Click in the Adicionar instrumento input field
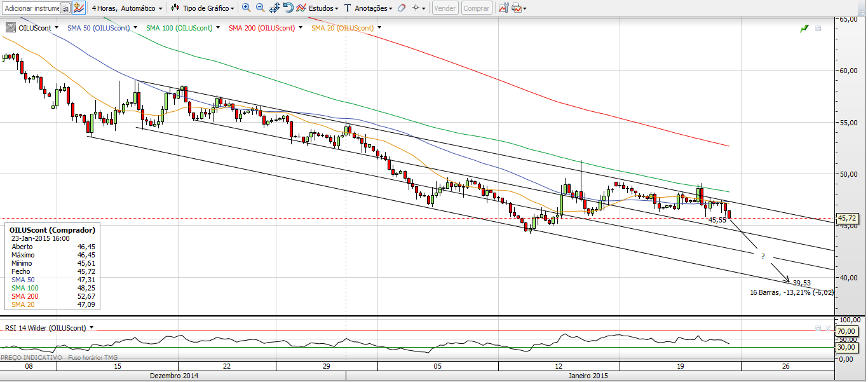This screenshot has width=868, height=382. 31,8
